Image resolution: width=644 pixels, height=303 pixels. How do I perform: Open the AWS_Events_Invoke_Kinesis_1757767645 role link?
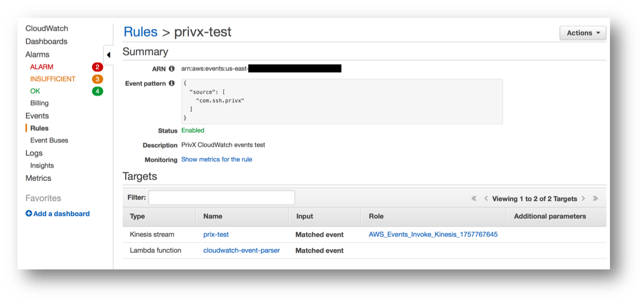point(433,235)
